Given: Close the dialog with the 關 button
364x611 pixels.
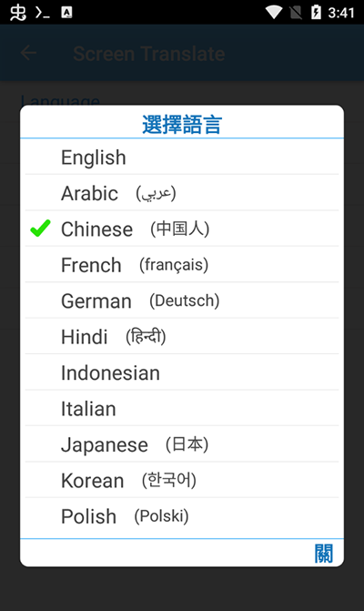Looking at the screenshot, I should [324, 554].
